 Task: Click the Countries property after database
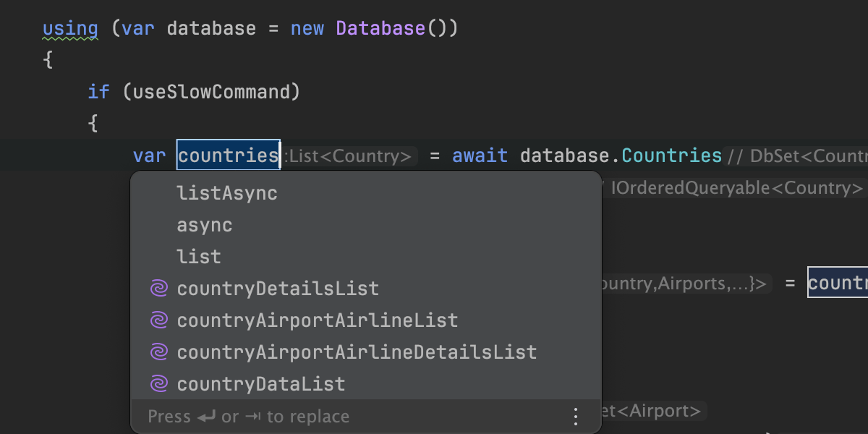[x=671, y=155]
